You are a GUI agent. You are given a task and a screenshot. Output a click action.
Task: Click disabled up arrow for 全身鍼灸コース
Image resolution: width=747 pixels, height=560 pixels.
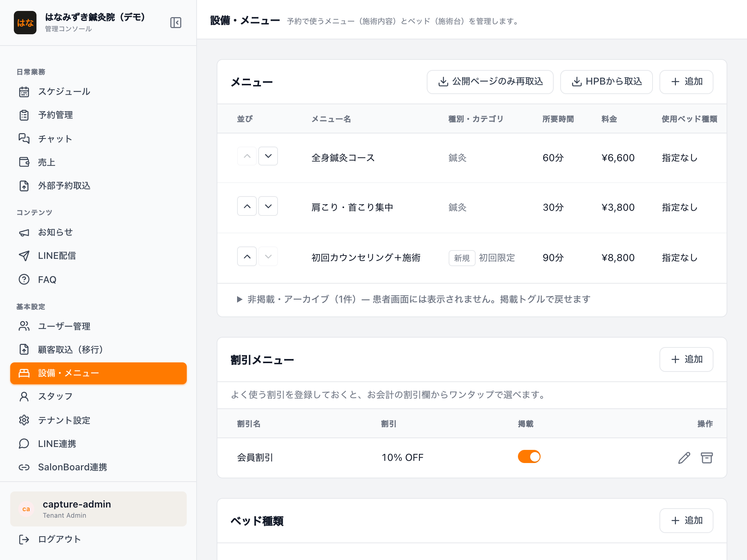point(247,156)
